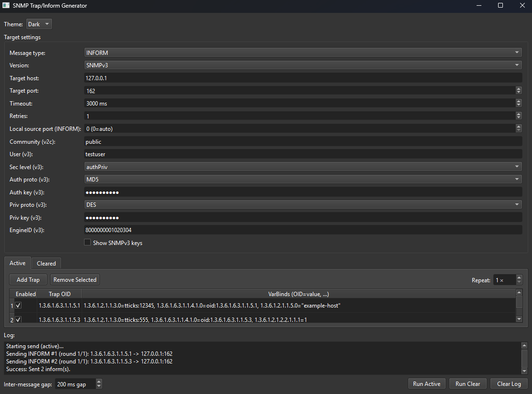The width and height of the screenshot is (532, 394).
Task: Open the Sec level dropdown
Action: pos(303,167)
